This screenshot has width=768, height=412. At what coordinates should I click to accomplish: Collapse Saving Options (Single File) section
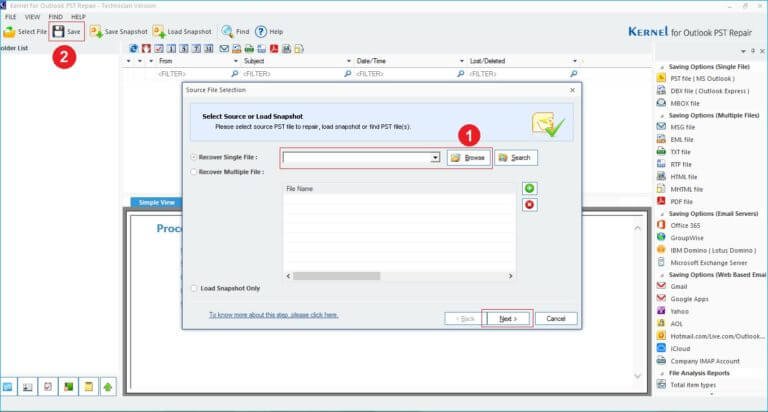(x=662, y=67)
